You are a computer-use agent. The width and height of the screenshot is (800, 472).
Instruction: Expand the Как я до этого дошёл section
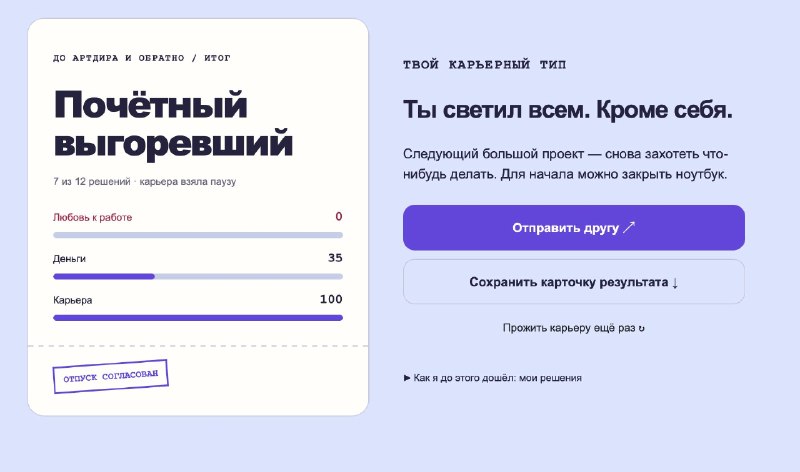[x=492, y=378]
